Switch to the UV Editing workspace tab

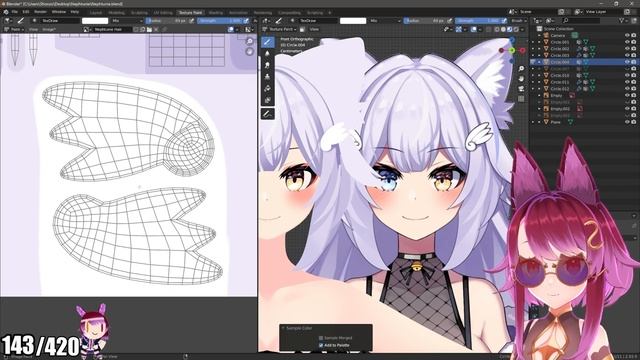(163, 13)
